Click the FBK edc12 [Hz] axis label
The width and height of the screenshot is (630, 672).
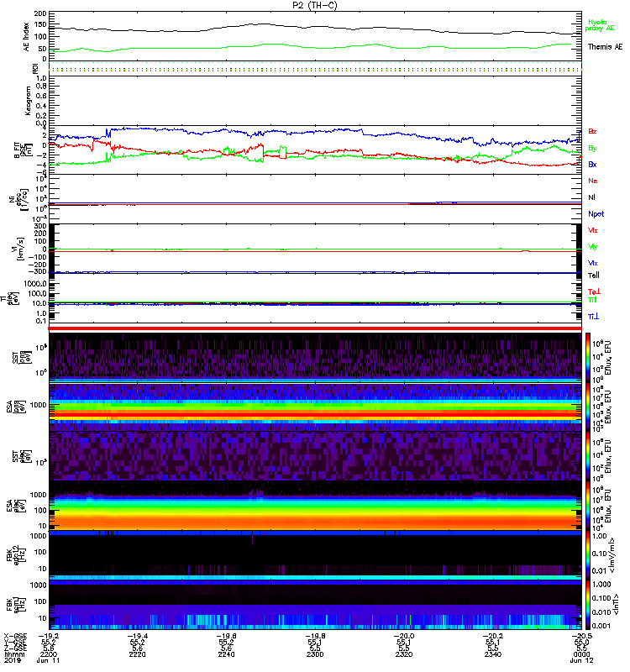14,554
